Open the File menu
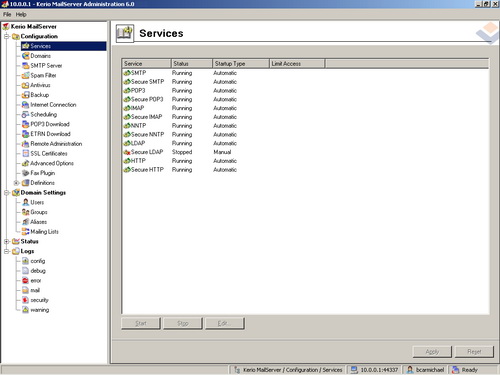500x375 pixels. pos(7,14)
